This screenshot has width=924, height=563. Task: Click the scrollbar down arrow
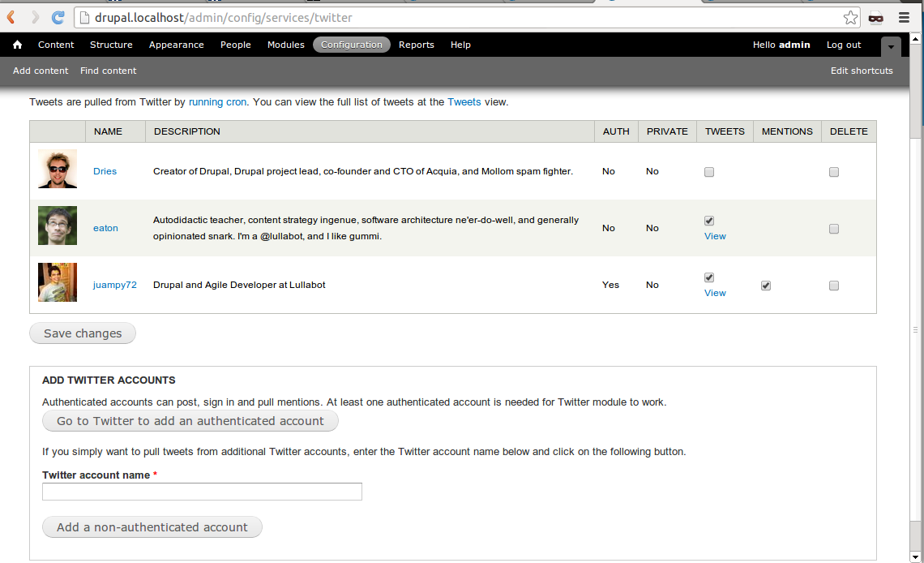915,557
